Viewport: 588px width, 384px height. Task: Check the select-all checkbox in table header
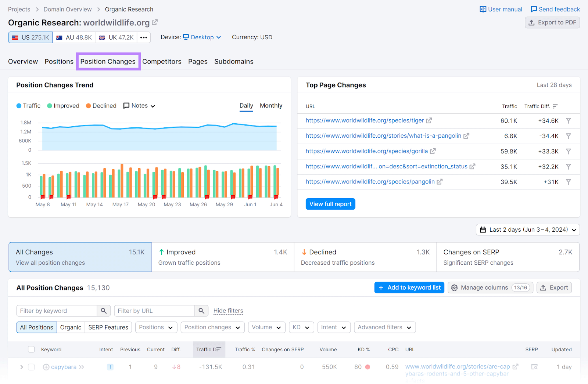tap(31, 349)
